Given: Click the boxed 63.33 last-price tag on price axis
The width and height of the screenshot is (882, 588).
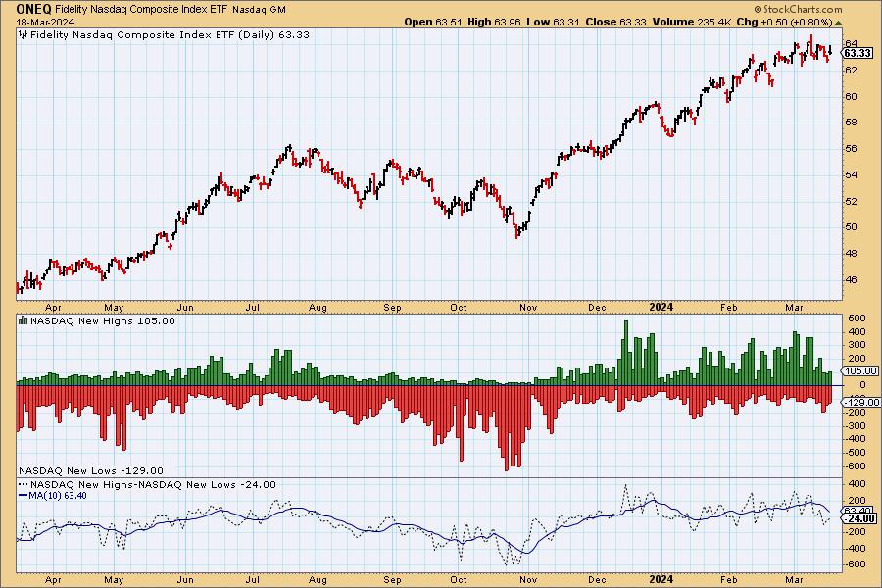Looking at the screenshot, I should point(858,53).
